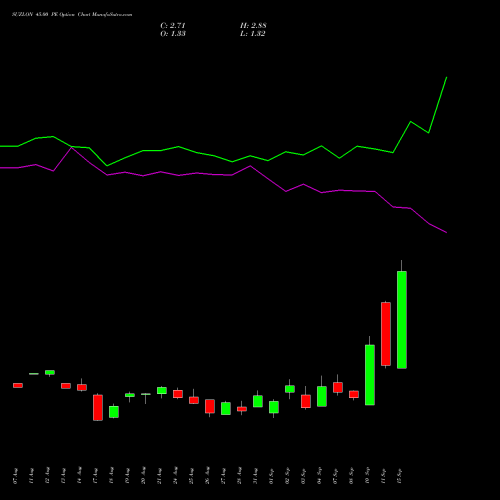Click the low value 'L: 1.32'
Image resolution: width=500 pixels, height=500 pixels.
pyautogui.click(x=252, y=34)
